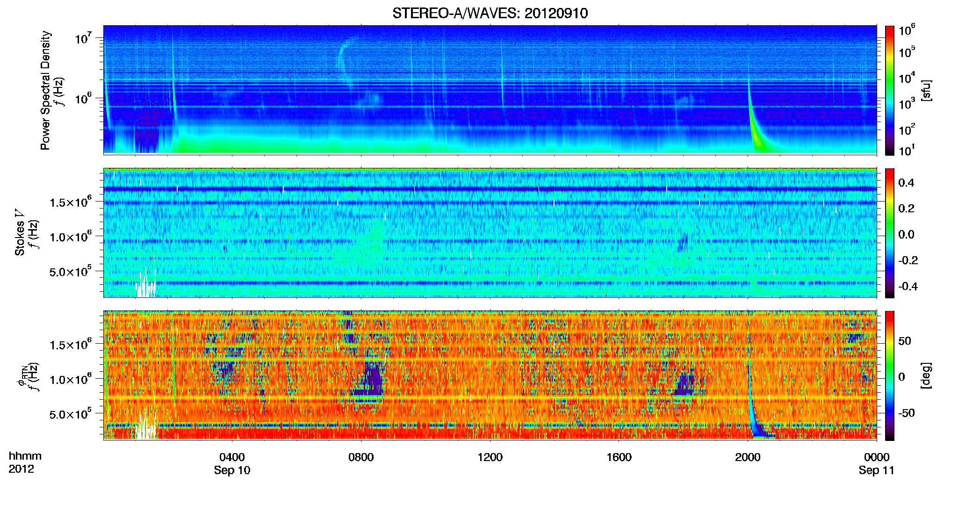Click the 0400 time axis label
This screenshot has height=505, width=980.
pyautogui.click(x=232, y=457)
